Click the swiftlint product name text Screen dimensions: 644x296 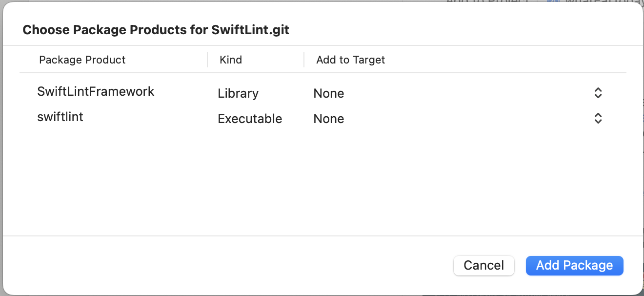coord(60,117)
